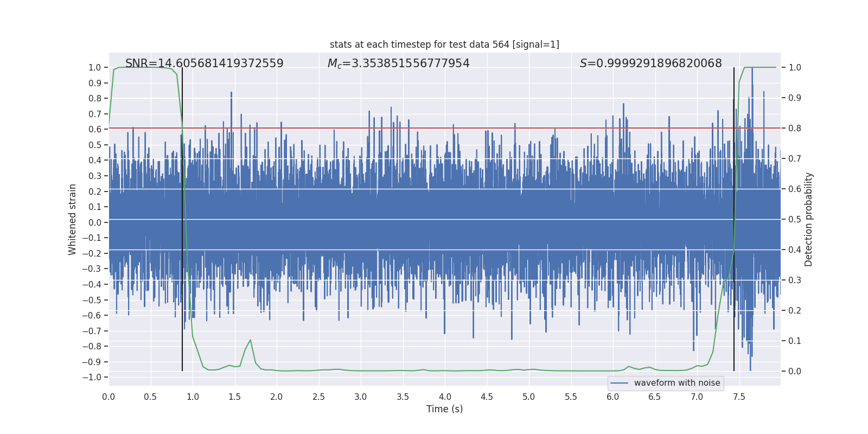Click the 'Detection probability' right axis label
The height and width of the screenshot is (434, 868).
pyautogui.click(x=809, y=219)
